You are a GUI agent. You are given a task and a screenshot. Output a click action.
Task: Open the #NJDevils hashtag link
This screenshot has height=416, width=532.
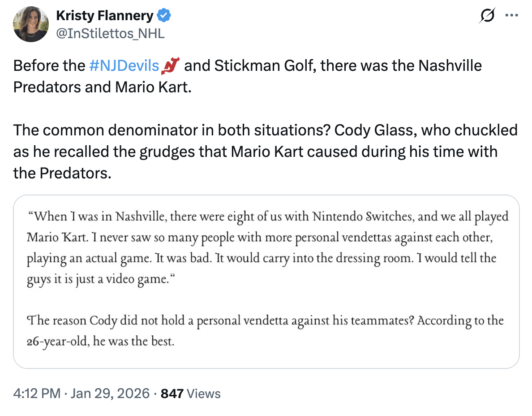click(x=124, y=66)
